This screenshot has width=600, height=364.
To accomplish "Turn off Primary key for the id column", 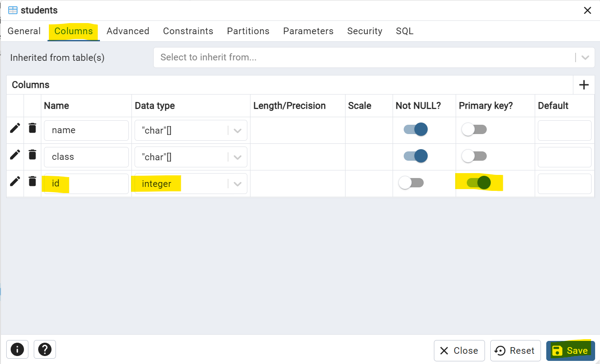I will pyautogui.click(x=478, y=182).
